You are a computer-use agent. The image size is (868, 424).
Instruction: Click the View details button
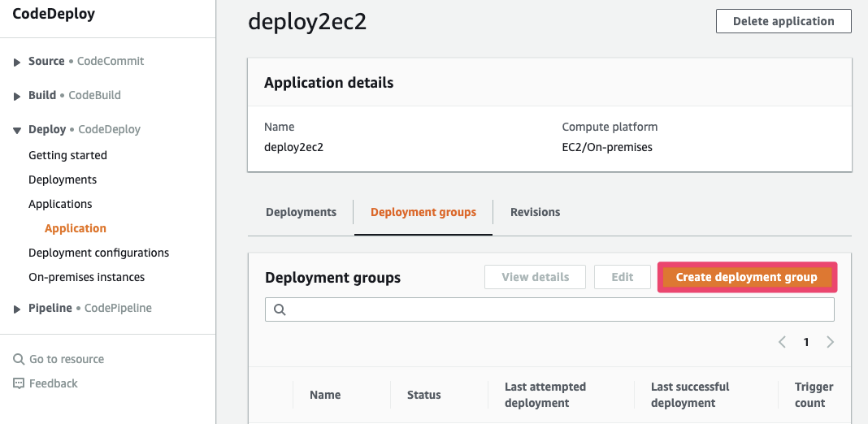coord(536,277)
